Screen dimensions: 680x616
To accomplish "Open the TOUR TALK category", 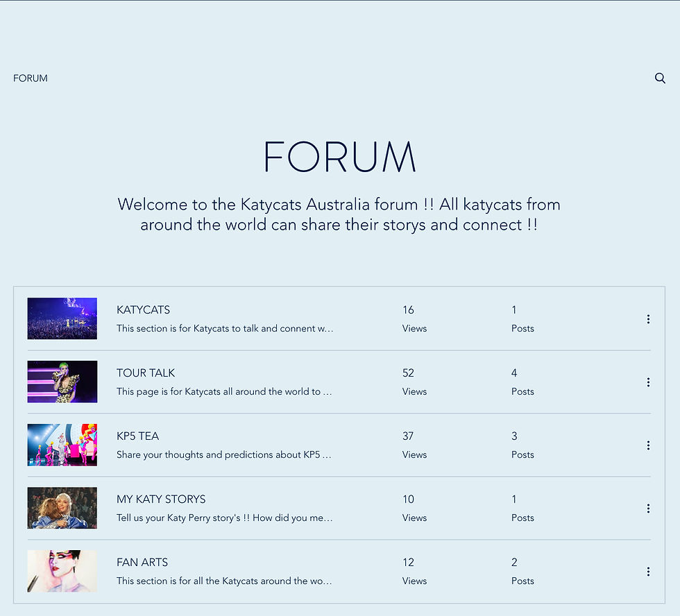I will coord(146,373).
